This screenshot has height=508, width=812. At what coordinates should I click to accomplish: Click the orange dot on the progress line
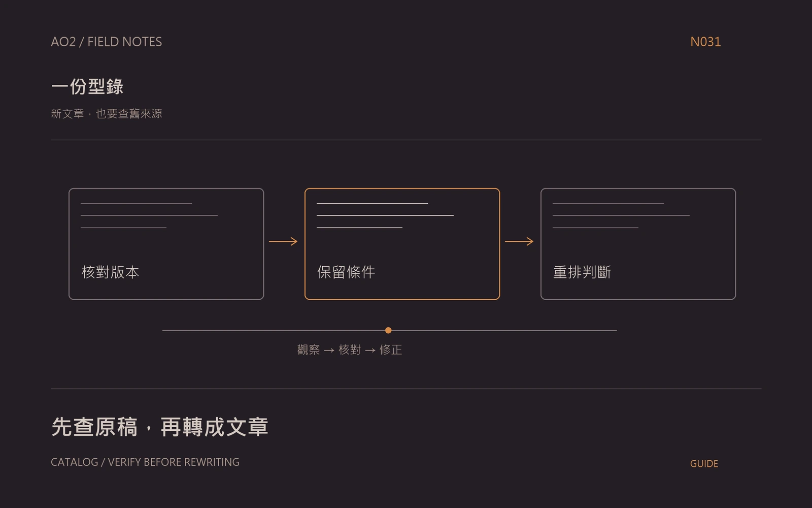coord(388,330)
